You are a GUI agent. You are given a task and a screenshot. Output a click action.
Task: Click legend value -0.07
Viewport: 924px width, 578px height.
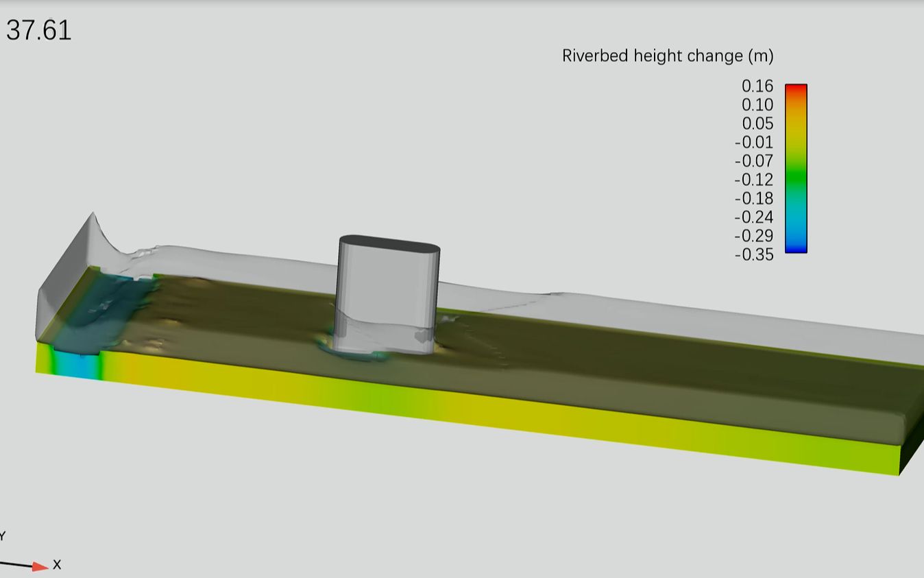[754, 160]
